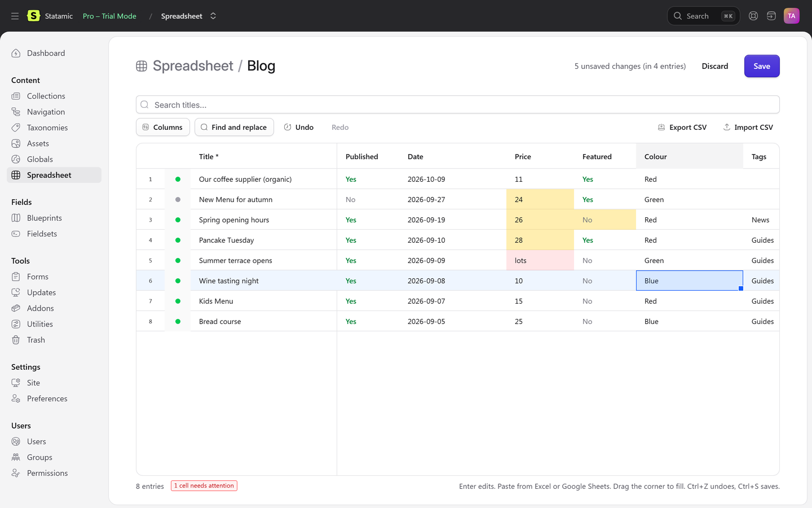Image resolution: width=812 pixels, height=508 pixels.
Task: Toggle Featured cell for Wine tasting night
Action: pyautogui.click(x=587, y=281)
